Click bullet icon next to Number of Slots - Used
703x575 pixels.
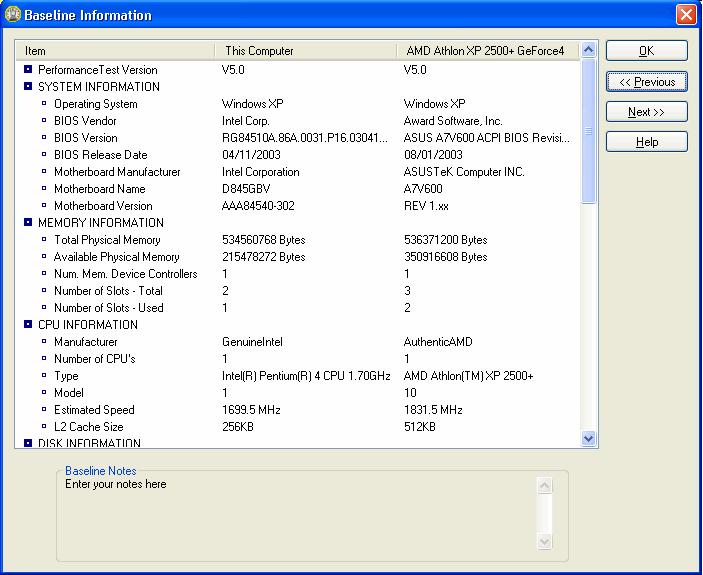[44, 307]
